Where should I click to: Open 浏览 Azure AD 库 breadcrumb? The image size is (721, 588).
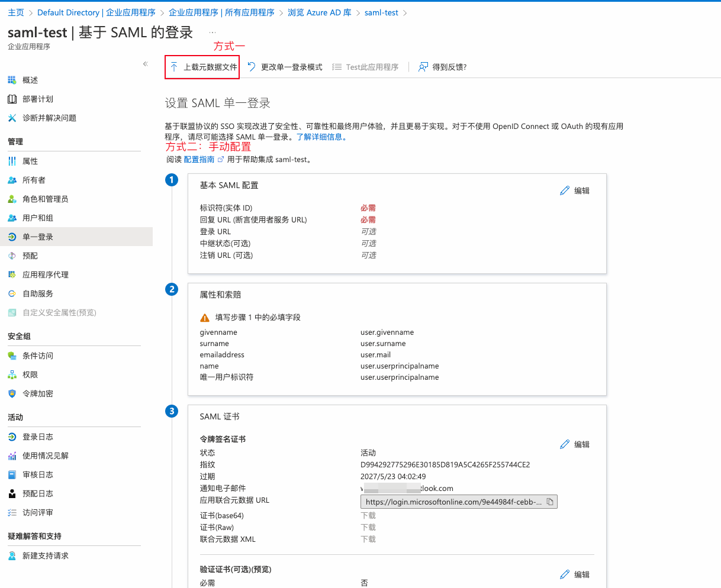(x=320, y=12)
